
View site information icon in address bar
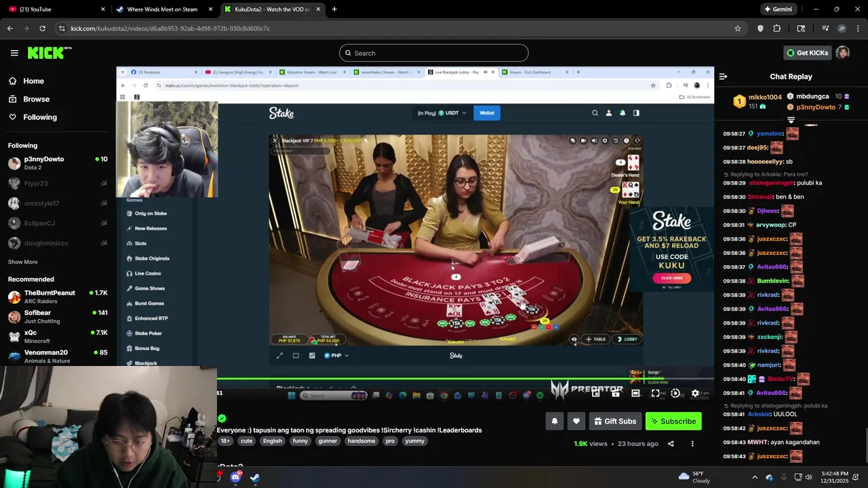tap(62, 28)
